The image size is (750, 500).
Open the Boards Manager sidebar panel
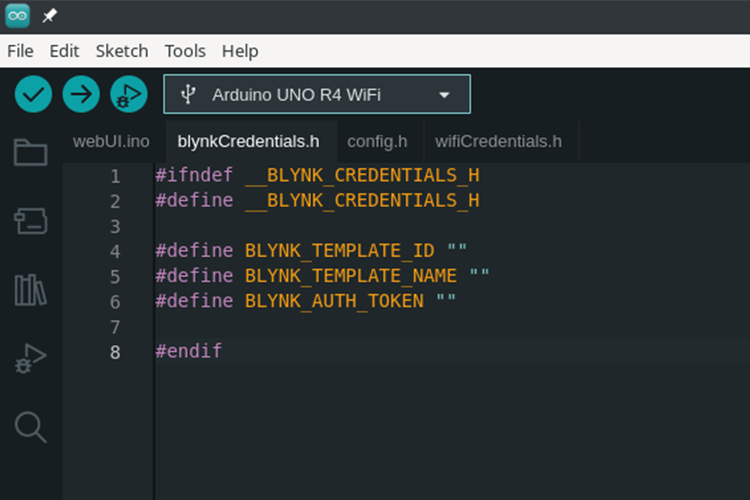[x=31, y=221]
